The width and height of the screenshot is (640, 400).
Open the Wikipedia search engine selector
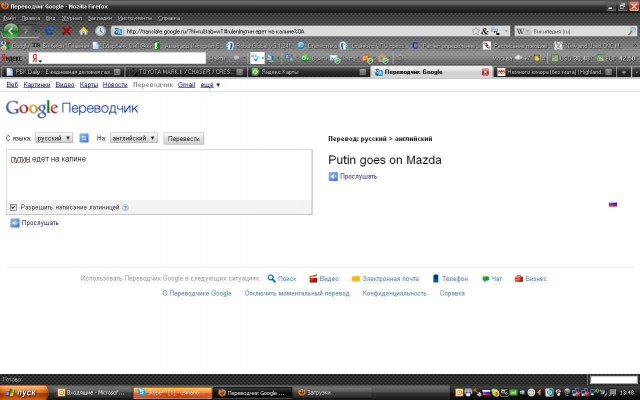[522, 31]
